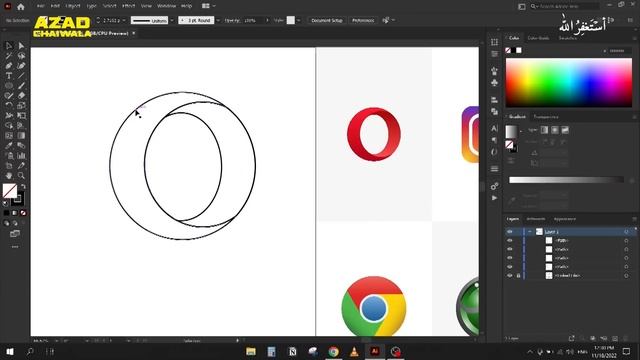Select the Gradient tool in toolbar

(x=21, y=136)
